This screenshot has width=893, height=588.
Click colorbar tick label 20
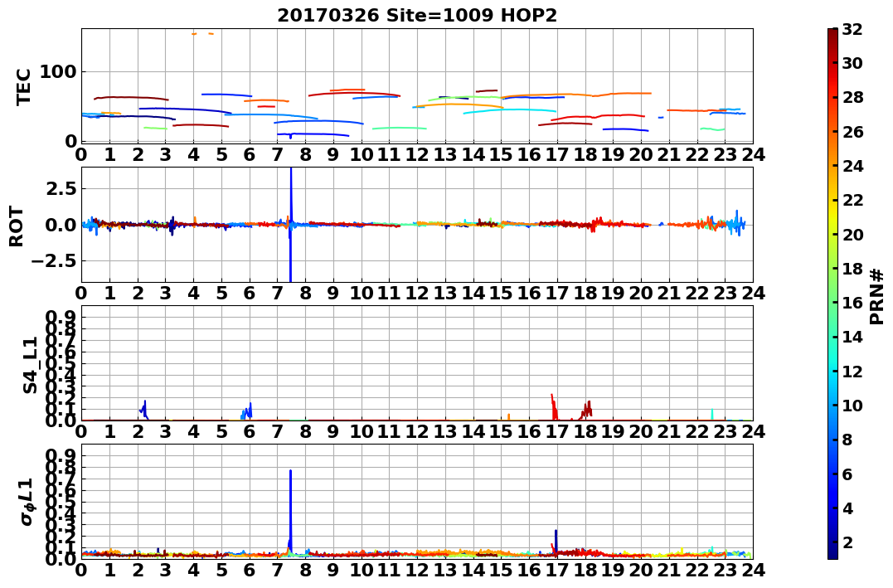pyautogui.click(x=852, y=234)
